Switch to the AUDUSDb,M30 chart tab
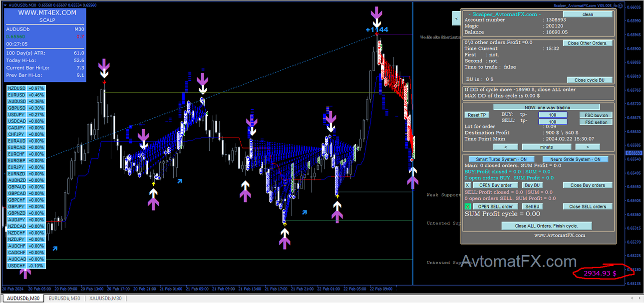The image size is (644, 303). click(x=23, y=298)
